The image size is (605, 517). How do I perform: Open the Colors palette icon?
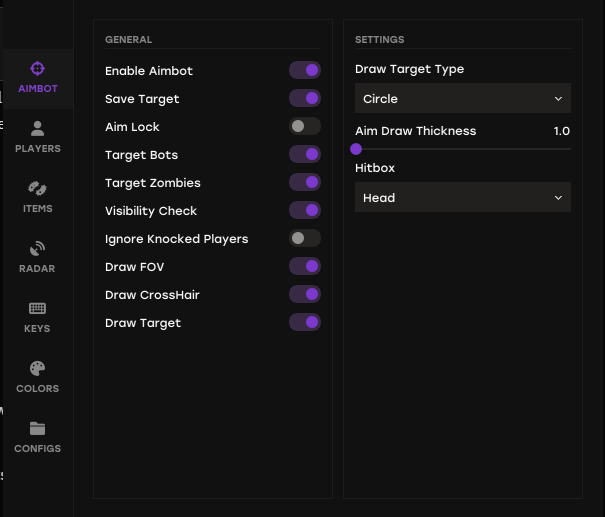[x=37, y=368]
